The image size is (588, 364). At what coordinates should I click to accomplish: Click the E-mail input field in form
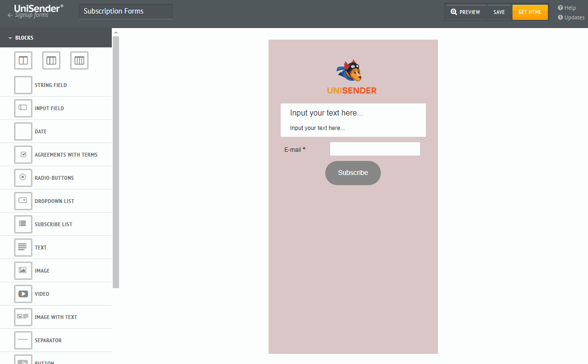[375, 149]
